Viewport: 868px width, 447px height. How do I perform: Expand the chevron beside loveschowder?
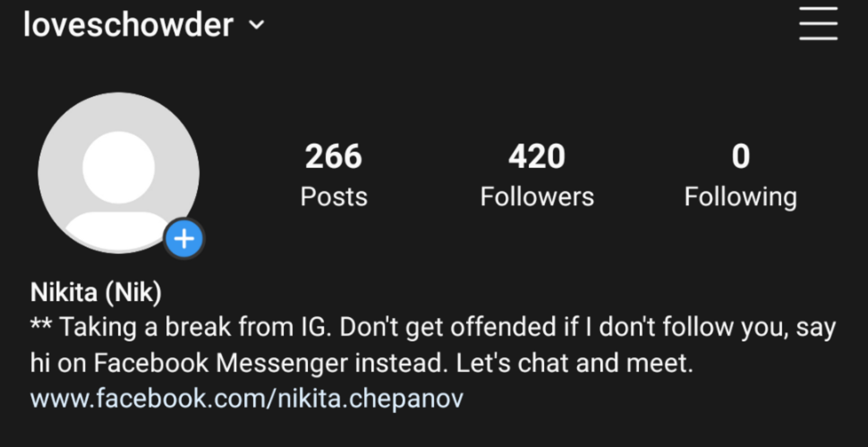257,25
